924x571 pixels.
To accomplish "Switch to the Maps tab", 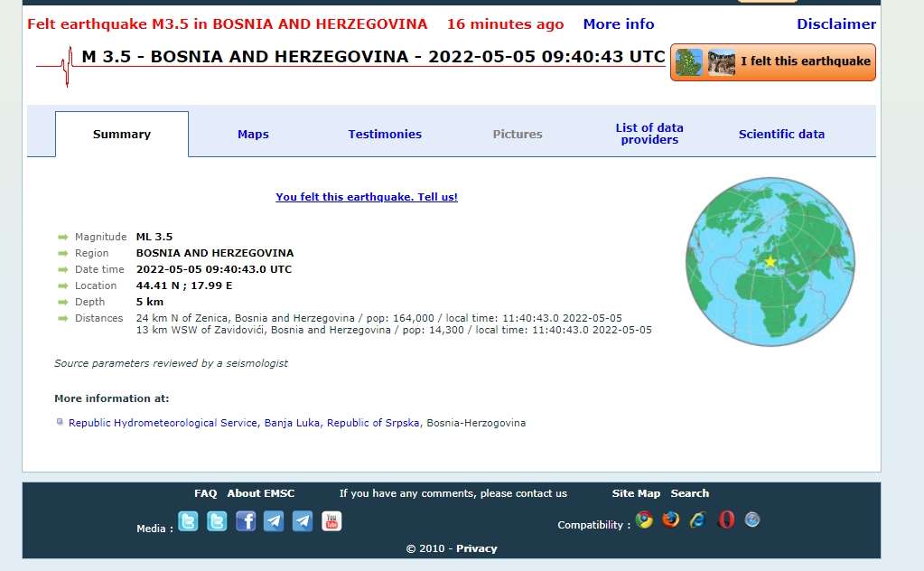I will (x=253, y=135).
